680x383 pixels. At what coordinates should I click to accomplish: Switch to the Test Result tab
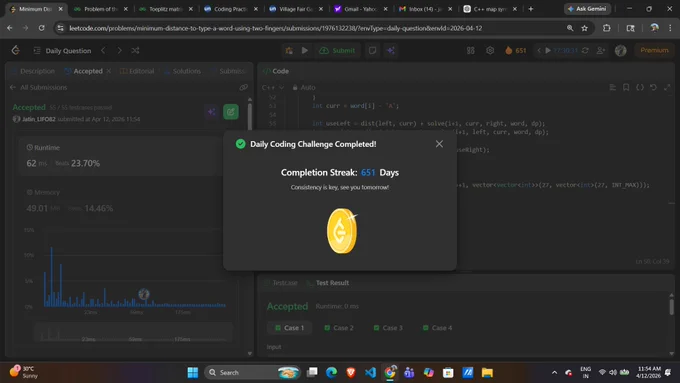pos(328,283)
